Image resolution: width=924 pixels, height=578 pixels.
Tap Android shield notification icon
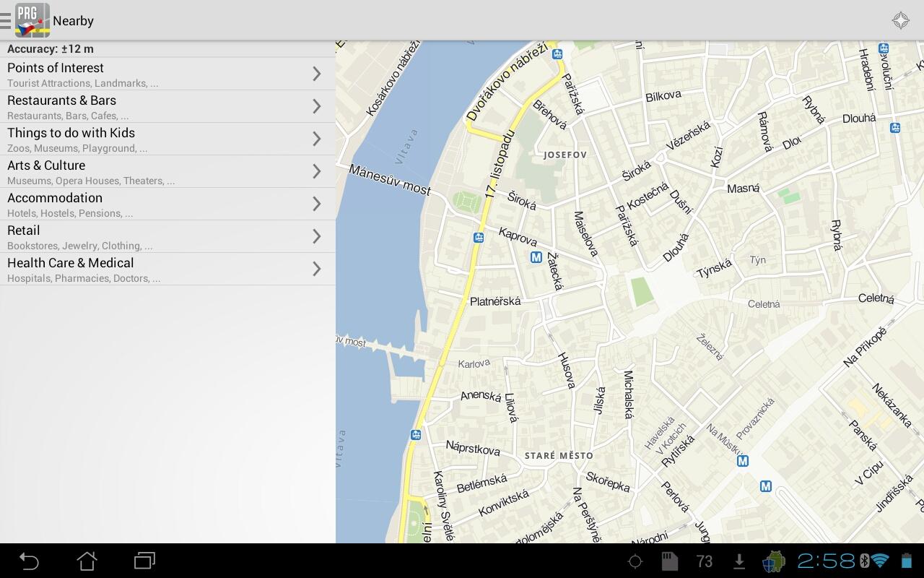[773, 561]
